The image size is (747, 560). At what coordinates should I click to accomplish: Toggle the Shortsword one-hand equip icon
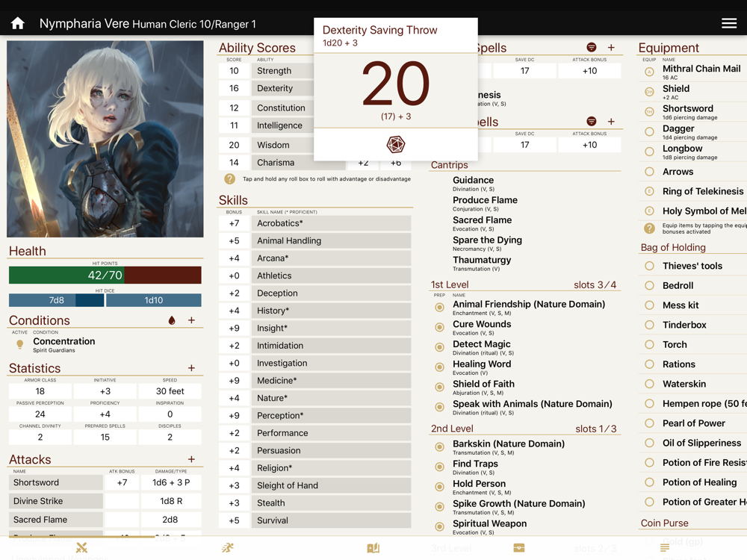coord(649,112)
